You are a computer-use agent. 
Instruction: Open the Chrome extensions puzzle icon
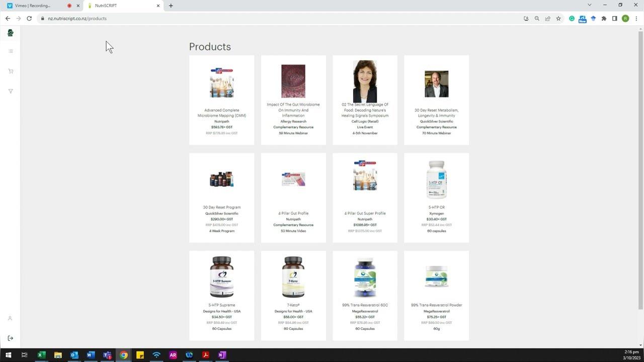(x=604, y=19)
